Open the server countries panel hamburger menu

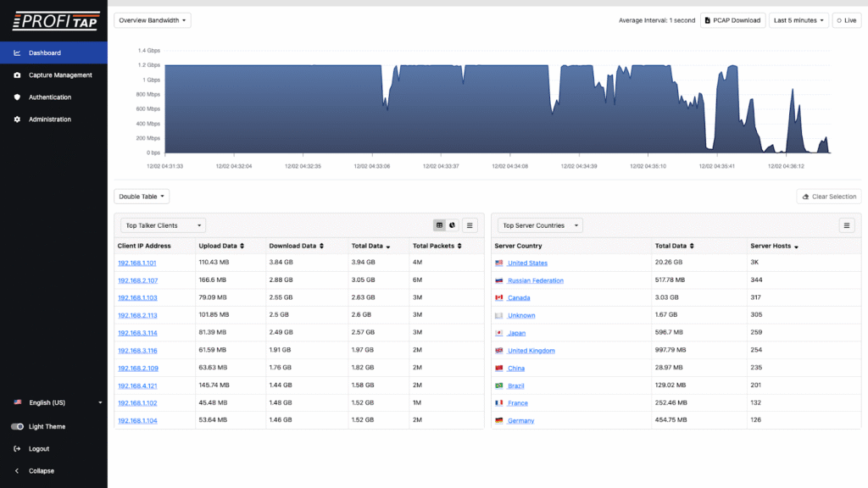(846, 225)
